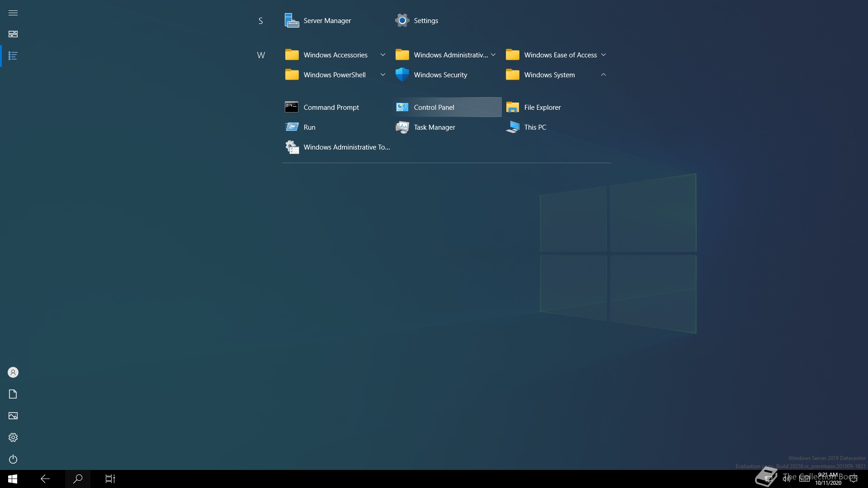The height and width of the screenshot is (488, 868).
Task: Open File Explorer
Action: coord(557,108)
